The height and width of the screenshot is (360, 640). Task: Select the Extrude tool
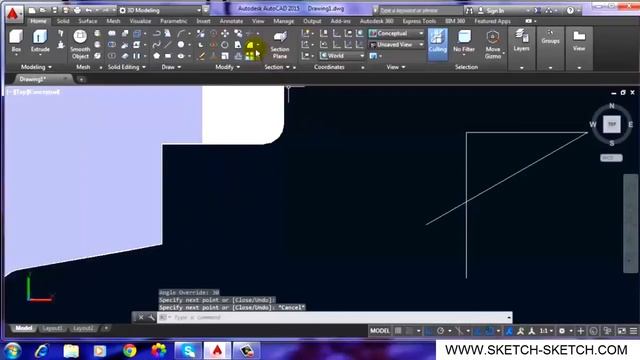point(40,42)
